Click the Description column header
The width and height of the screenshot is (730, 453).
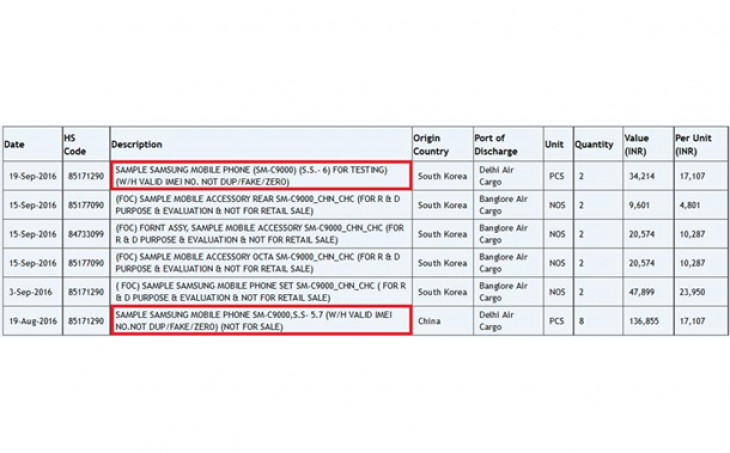coord(261,144)
